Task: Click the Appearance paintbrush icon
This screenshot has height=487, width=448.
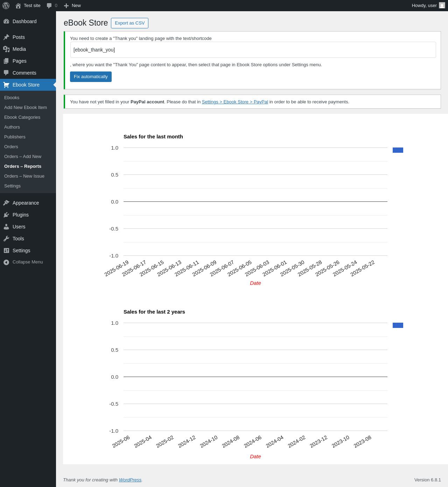Action: click(6, 203)
